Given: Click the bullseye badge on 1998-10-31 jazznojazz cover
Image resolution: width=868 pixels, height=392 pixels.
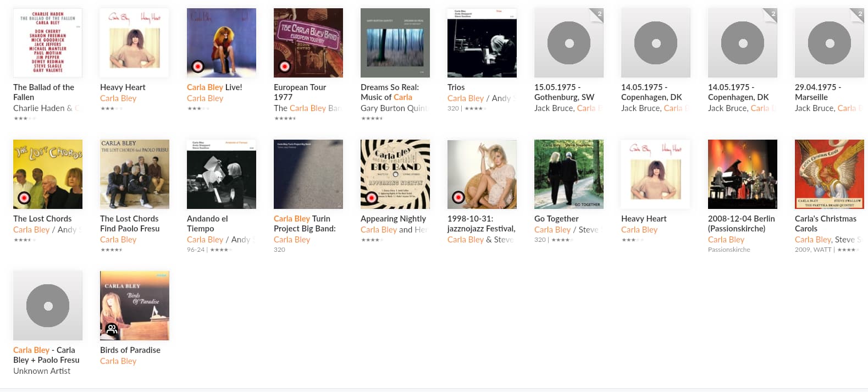Looking at the screenshot, I should (458, 198).
